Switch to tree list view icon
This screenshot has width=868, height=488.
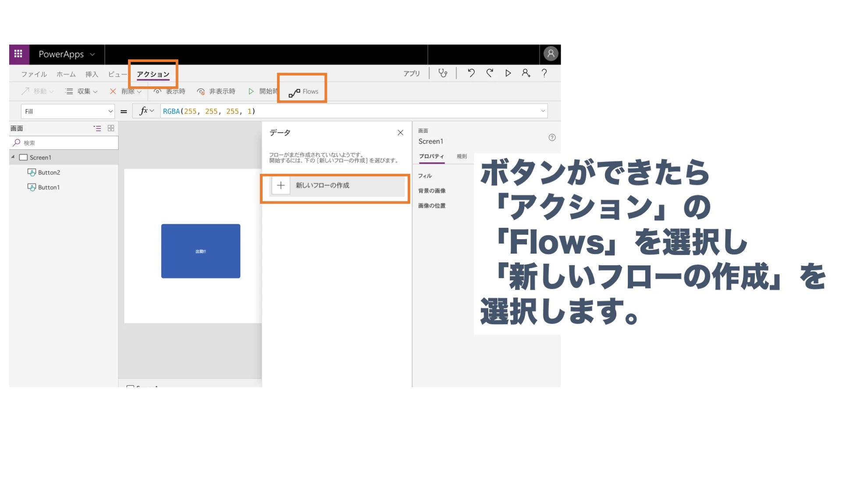click(x=97, y=128)
